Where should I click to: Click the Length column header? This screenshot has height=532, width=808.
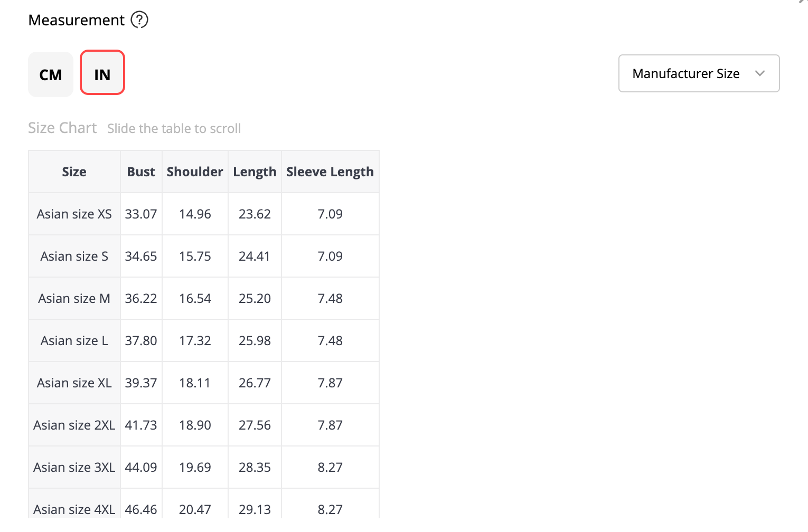click(255, 172)
